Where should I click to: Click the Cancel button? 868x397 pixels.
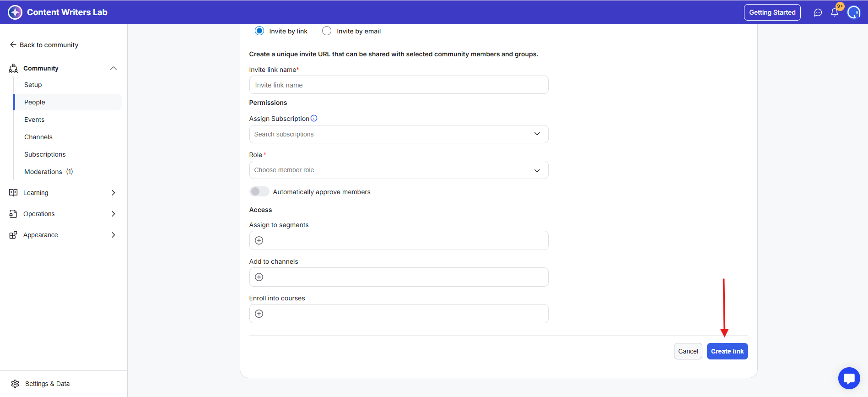688,351
